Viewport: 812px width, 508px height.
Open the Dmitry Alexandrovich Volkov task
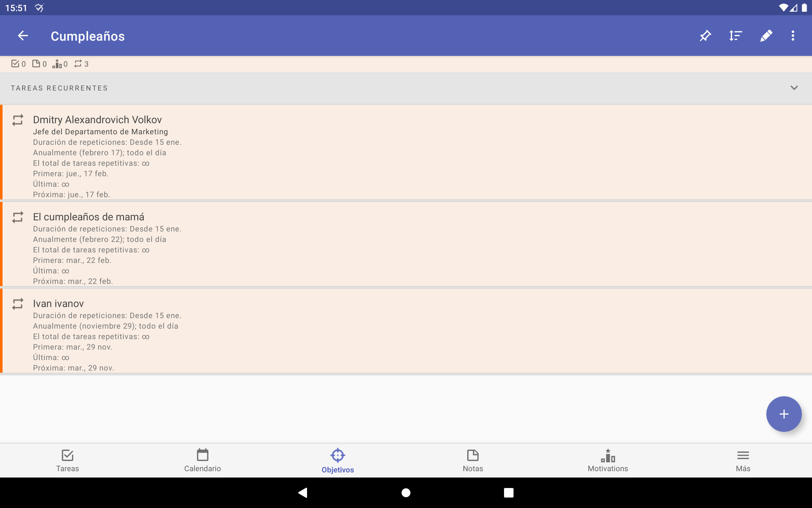[x=406, y=152]
